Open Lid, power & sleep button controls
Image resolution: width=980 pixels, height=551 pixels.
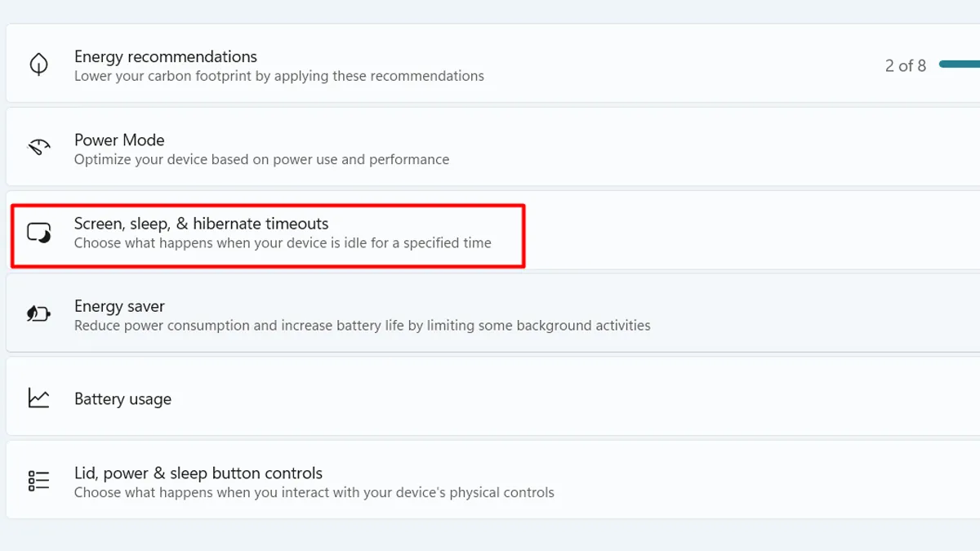pyautogui.click(x=198, y=473)
